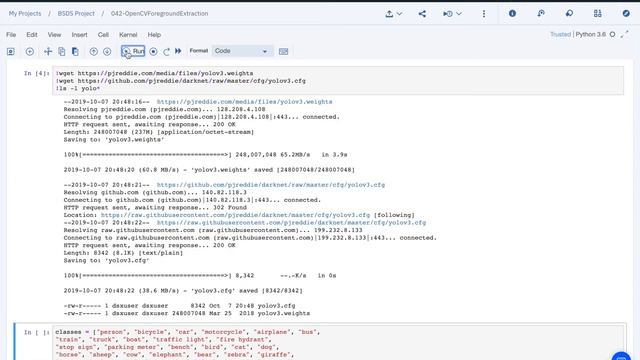Click the 'yolov3.cfg' ls listing line

(x=179, y=306)
